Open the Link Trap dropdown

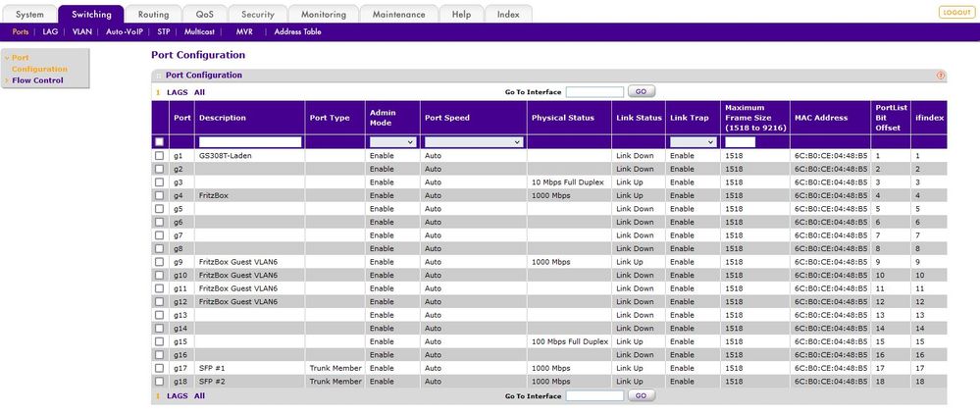(x=693, y=142)
